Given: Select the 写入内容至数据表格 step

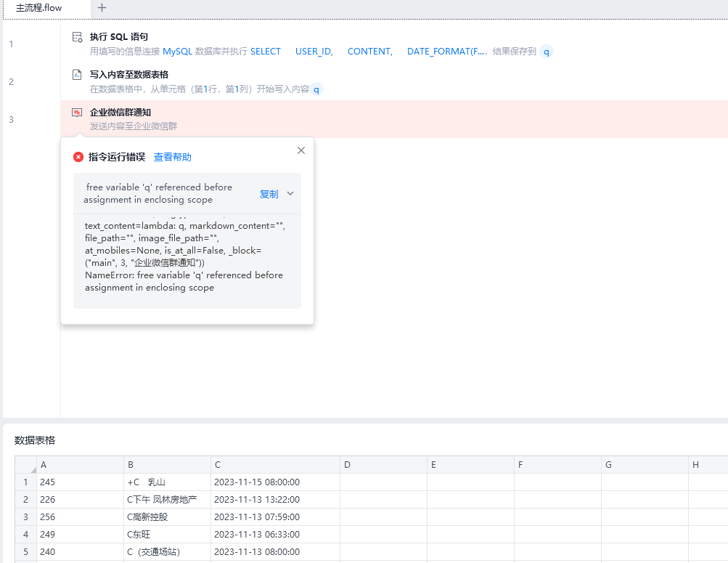Looking at the screenshot, I should (129, 75).
